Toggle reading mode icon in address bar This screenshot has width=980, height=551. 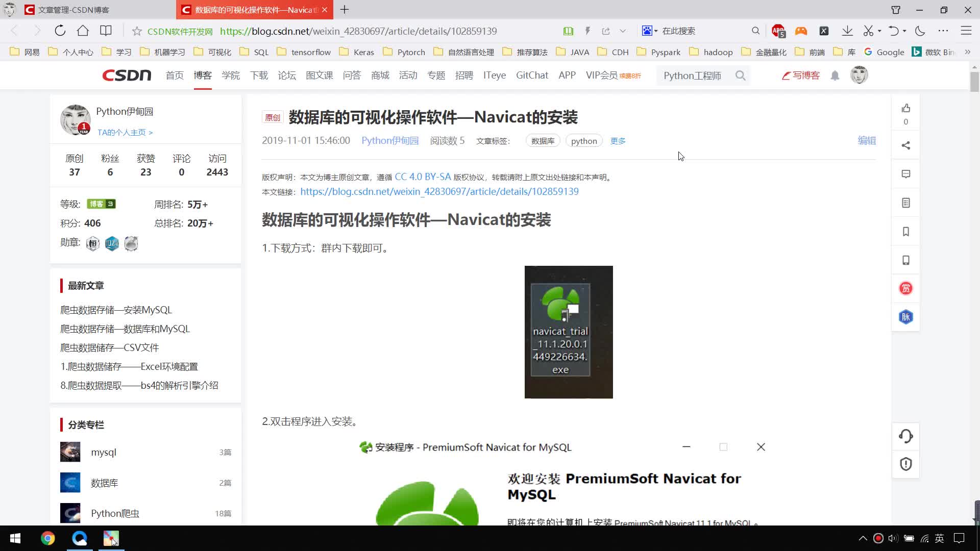coord(568,31)
